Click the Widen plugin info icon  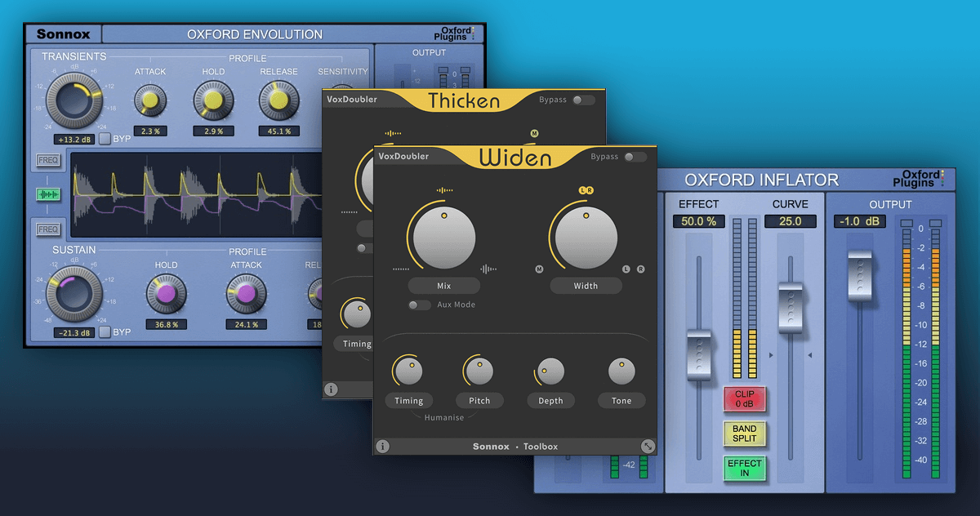point(383,446)
